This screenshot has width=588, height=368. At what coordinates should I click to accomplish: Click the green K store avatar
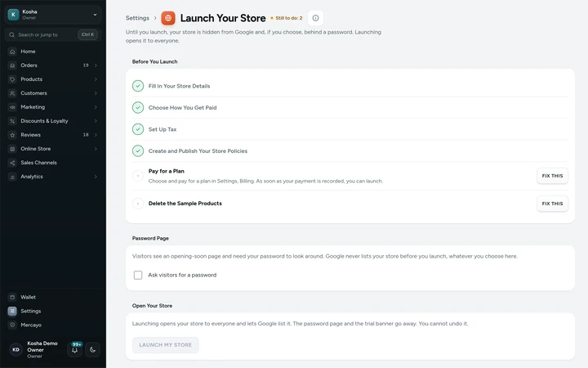14,15
